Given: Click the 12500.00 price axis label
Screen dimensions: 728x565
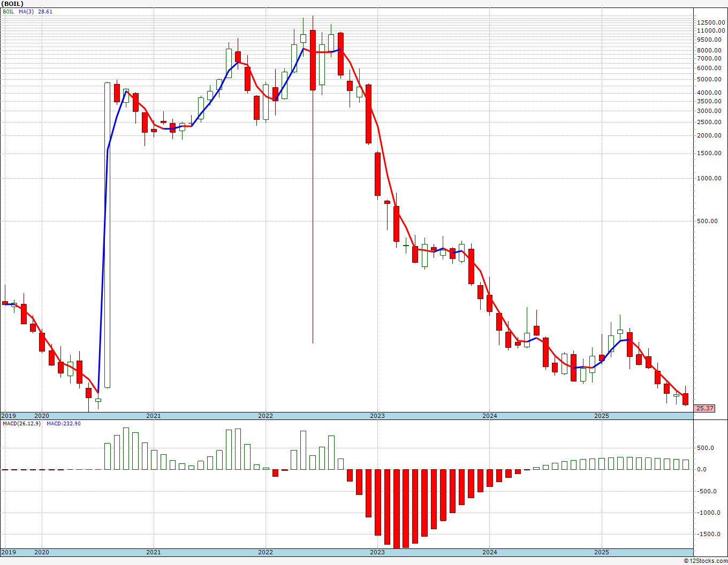Looking at the screenshot, I should click(x=711, y=22).
